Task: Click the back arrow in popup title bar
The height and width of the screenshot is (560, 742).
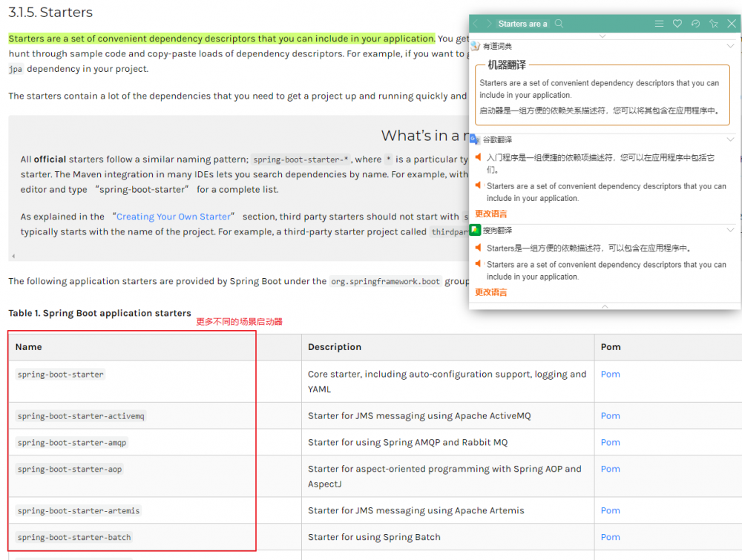Action: [476, 23]
